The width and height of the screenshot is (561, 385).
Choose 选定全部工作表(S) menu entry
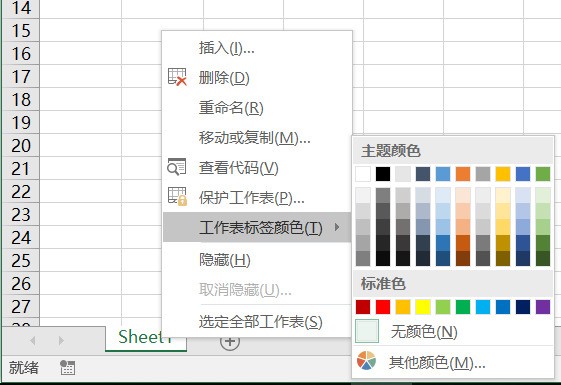coord(257,322)
